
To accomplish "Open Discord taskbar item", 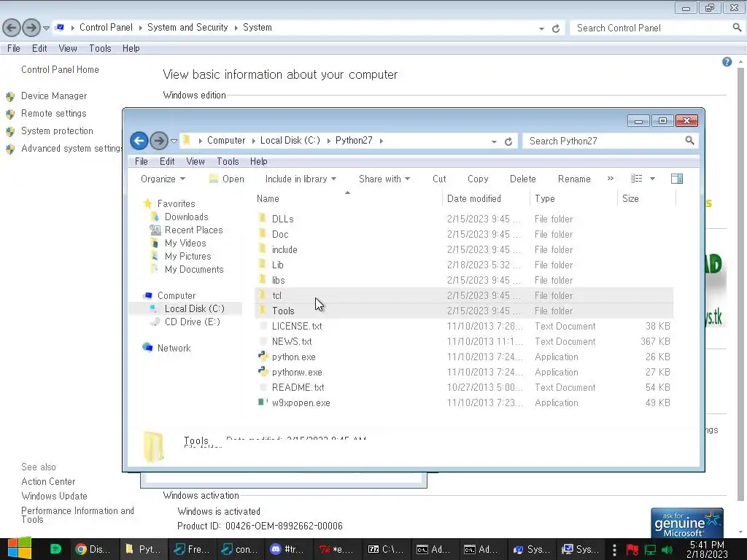I will point(287,549).
